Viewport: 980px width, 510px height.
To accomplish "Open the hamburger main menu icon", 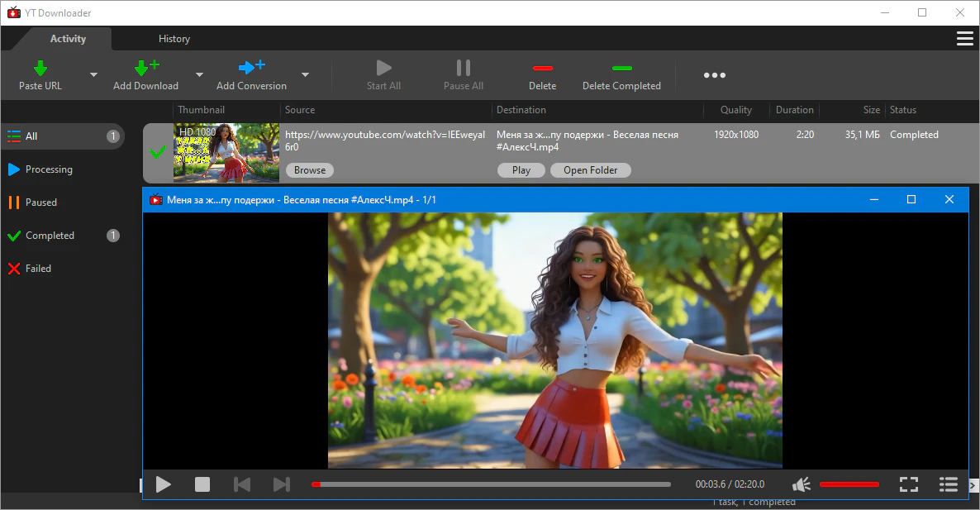I will [964, 39].
